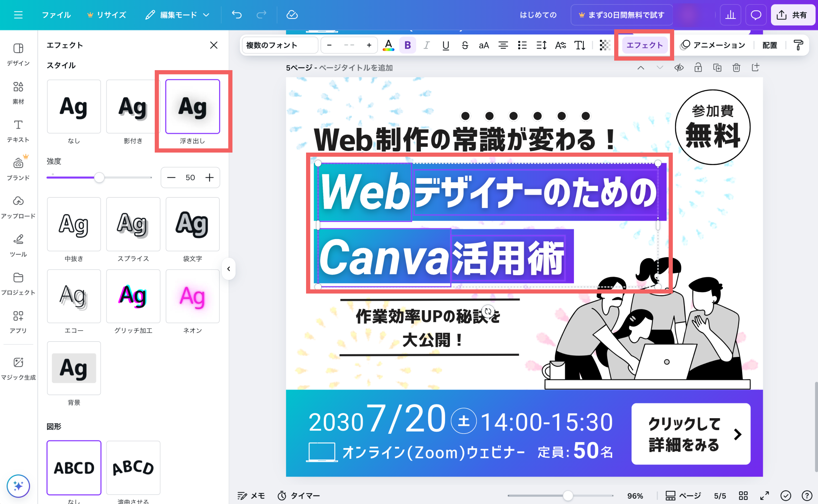Image resolution: width=818 pixels, height=504 pixels.
Task: Open the comment bubble icon
Action: pyautogui.click(x=756, y=15)
